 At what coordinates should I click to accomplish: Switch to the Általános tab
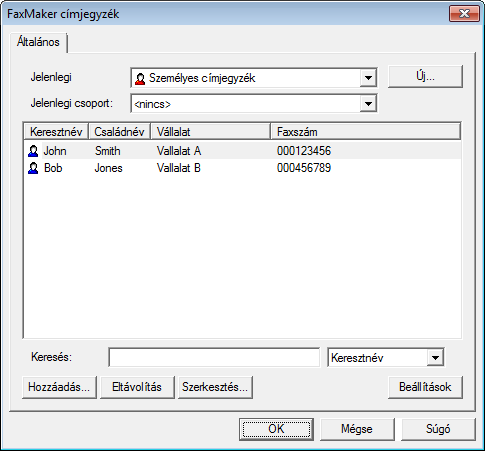point(38,42)
